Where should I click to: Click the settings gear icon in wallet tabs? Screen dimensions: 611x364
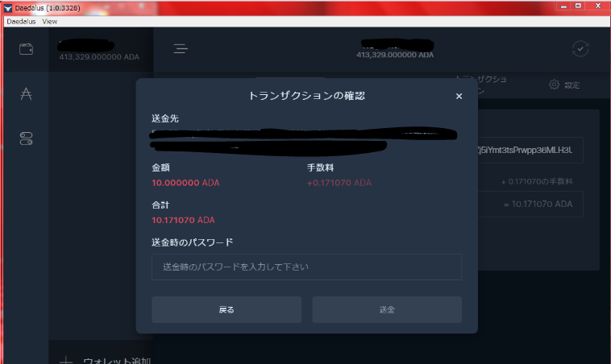point(554,85)
